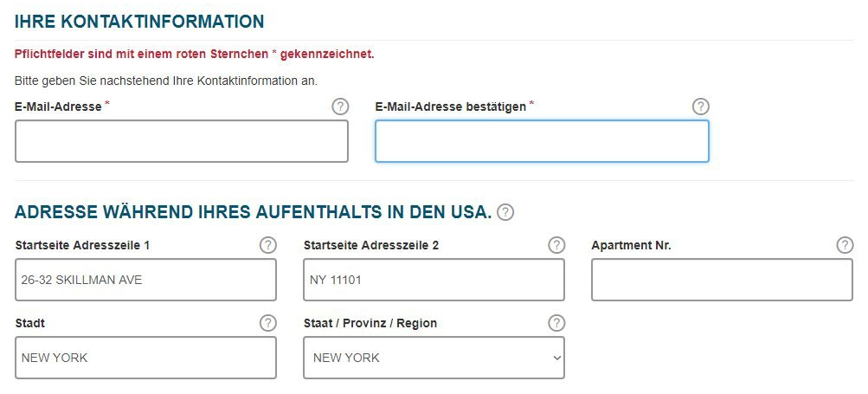Open the Apartment Nr. help icon
The width and height of the screenshot is (868, 394).
pyautogui.click(x=845, y=245)
